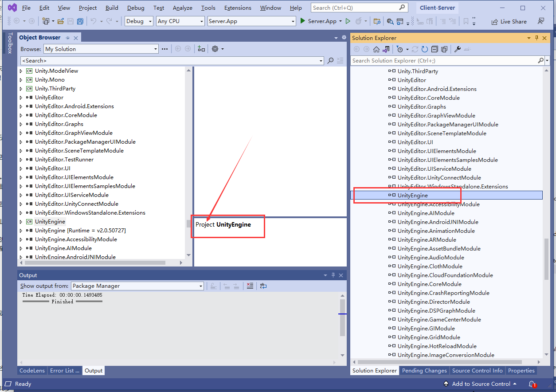Select UnityEngine [Runtime = v2.0.50727] in Object Browser
Viewport: 556px width, 392px height.
[x=80, y=231]
